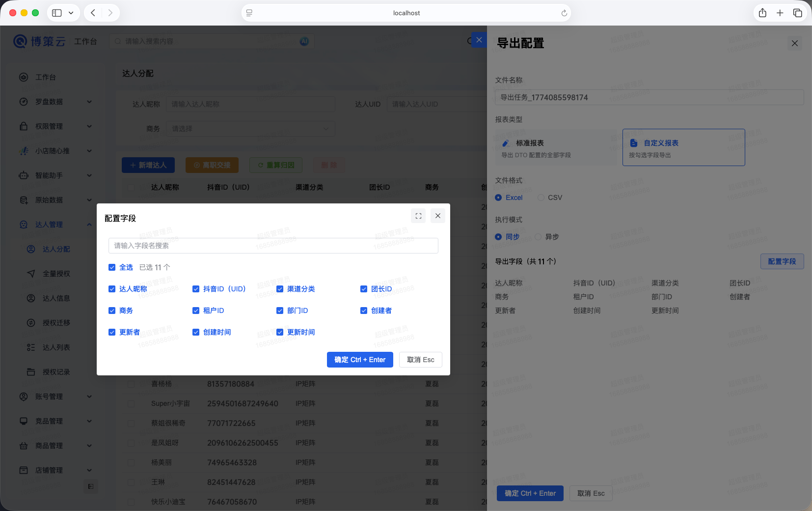Click the blue drawer close tab icon

point(479,40)
